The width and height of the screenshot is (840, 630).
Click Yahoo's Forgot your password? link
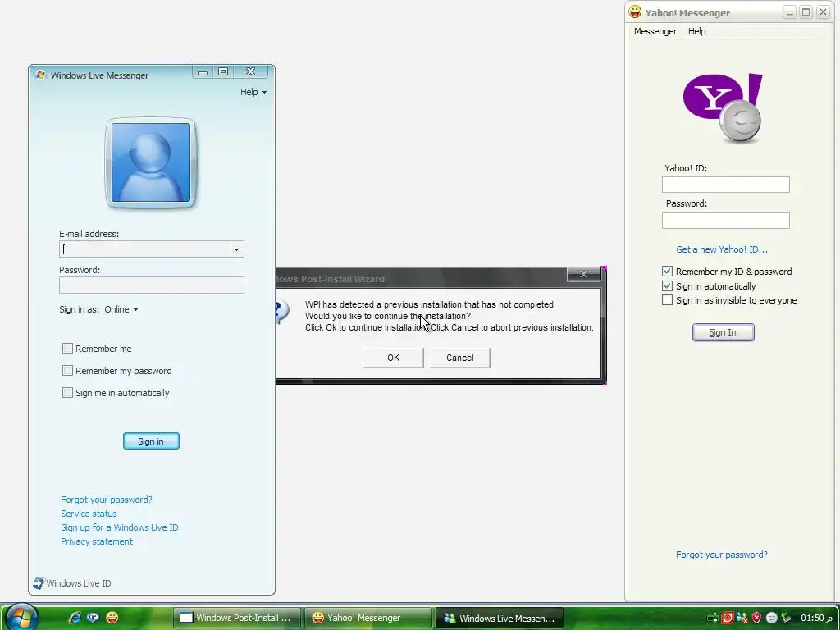pos(722,555)
